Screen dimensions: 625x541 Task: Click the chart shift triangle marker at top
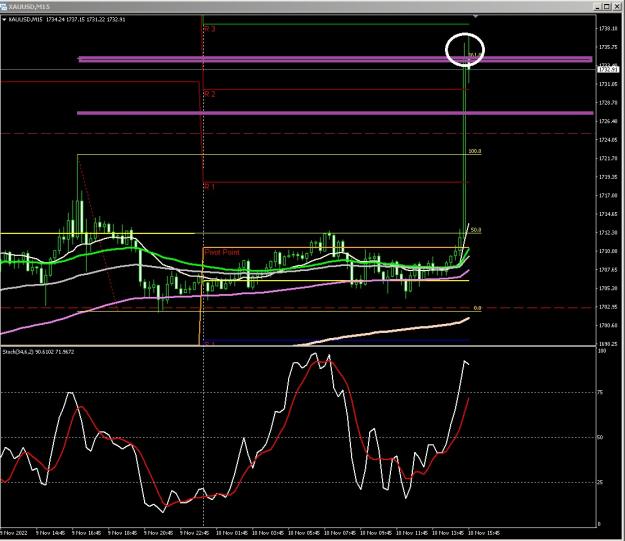coord(475,16)
